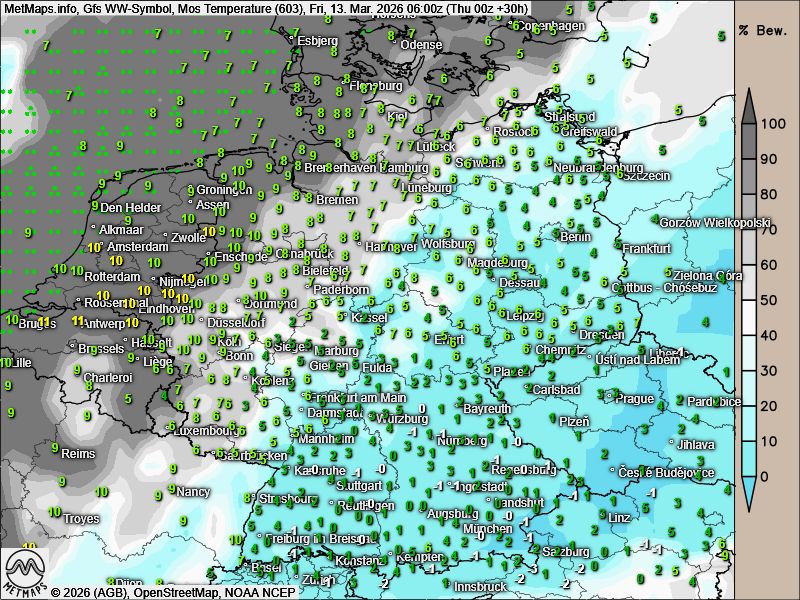800x600 pixels.
Task: Click the Troyes city label
Action: click(x=82, y=519)
